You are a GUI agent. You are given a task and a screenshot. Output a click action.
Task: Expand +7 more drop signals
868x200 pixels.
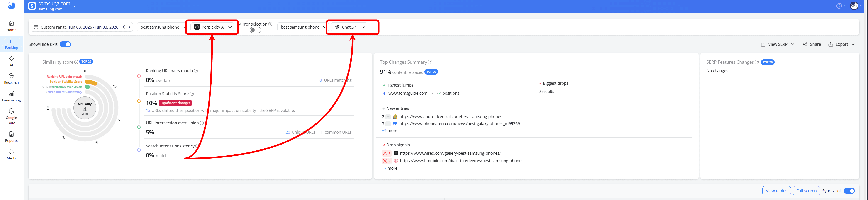coord(390,168)
